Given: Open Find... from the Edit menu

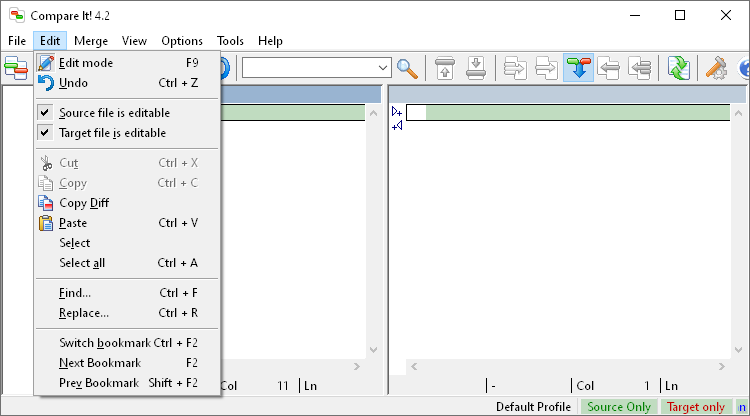Looking at the screenshot, I should (127, 293).
